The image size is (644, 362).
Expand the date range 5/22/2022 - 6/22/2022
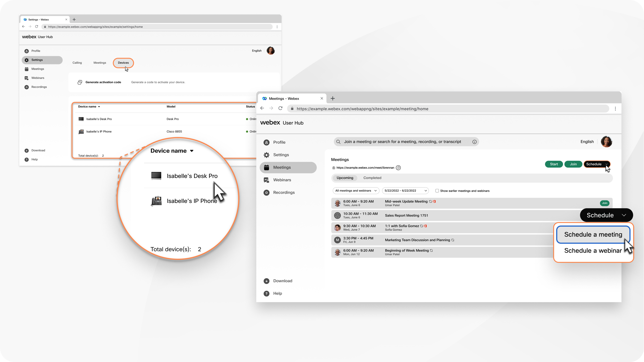[425, 191]
